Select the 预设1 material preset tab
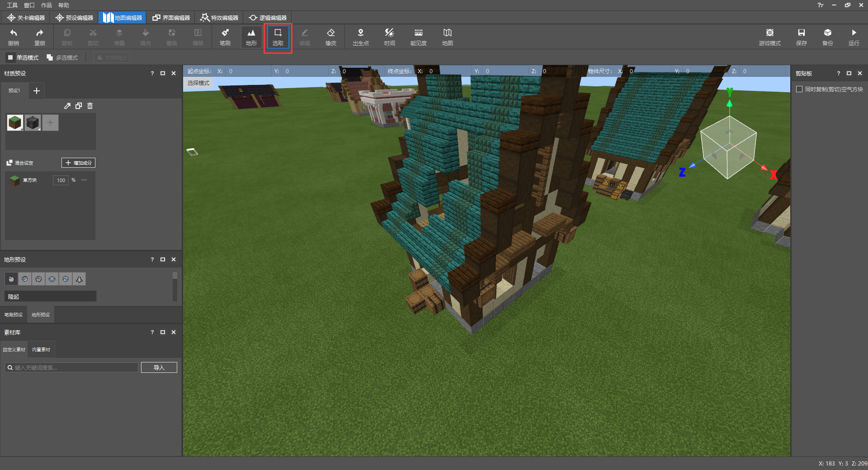Viewport: 868px width, 470px height. pos(14,90)
